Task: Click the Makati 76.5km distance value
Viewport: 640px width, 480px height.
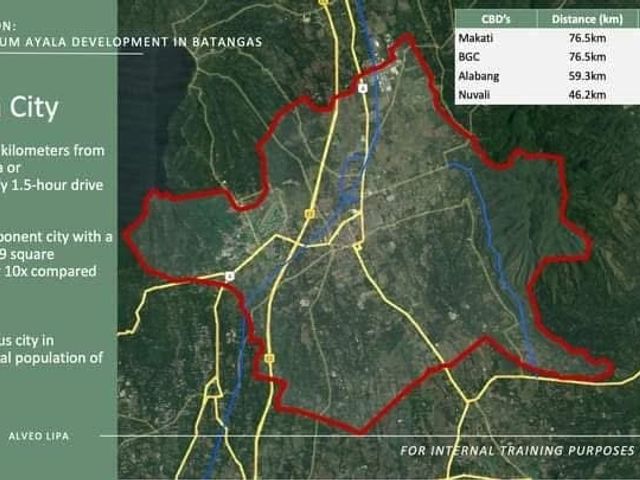Action: (587, 38)
